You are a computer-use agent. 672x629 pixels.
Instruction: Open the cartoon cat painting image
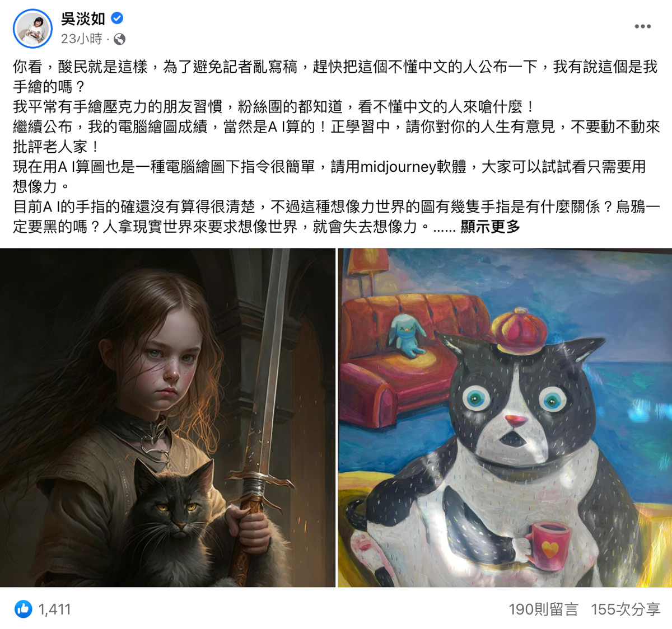[x=505, y=417]
